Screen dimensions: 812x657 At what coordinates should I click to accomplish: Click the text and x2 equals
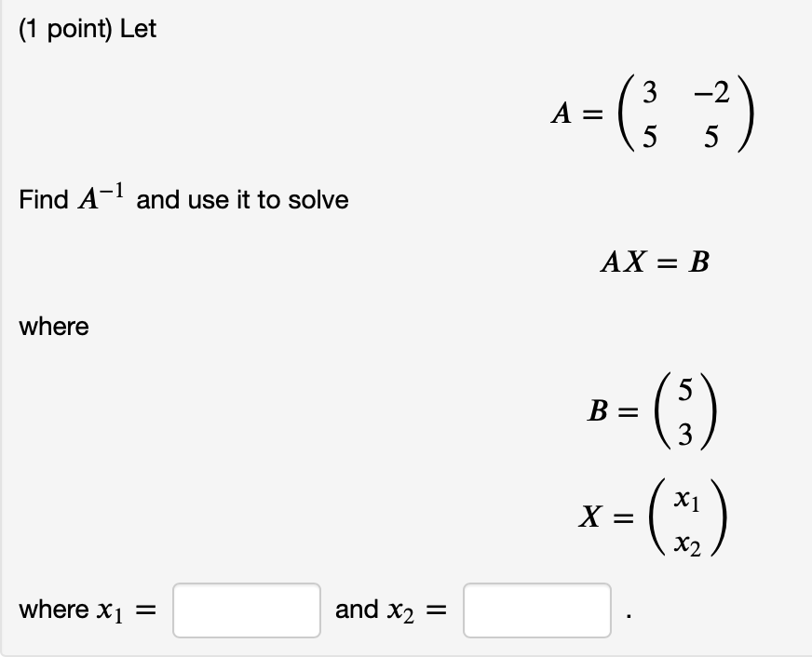(x=390, y=610)
